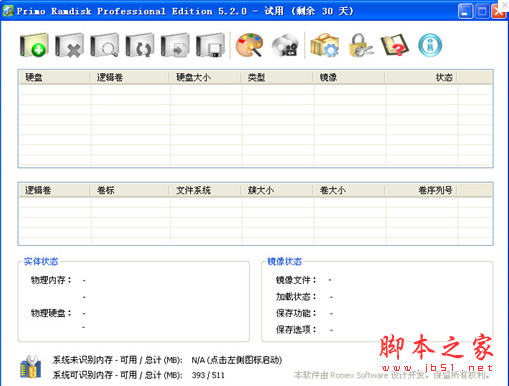
Task: Click the upper table 逻辑卷 column header
Action: pyautogui.click(x=129, y=77)
